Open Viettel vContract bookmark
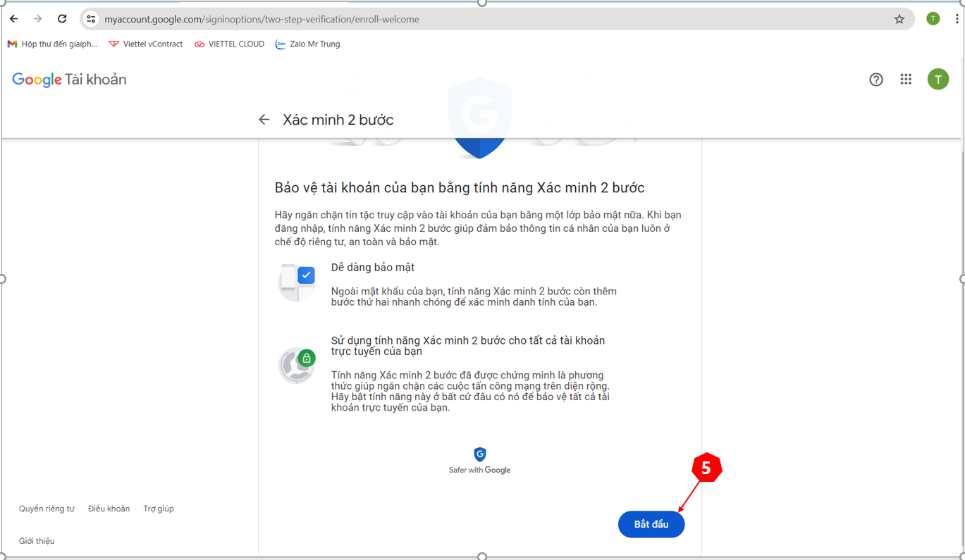 146,44
